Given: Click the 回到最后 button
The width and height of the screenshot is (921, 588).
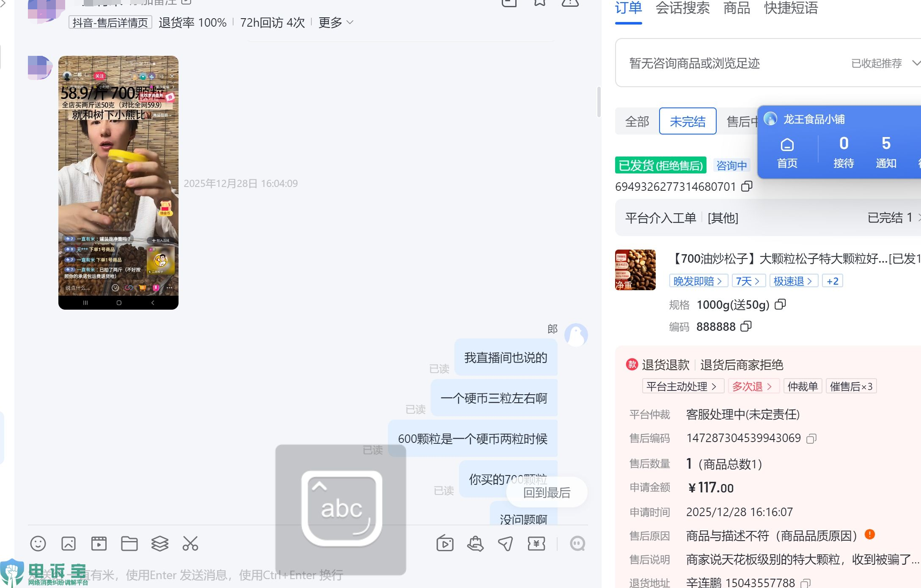Looking at the screenshot, I should pyautogui.click(x=547, y=492).
